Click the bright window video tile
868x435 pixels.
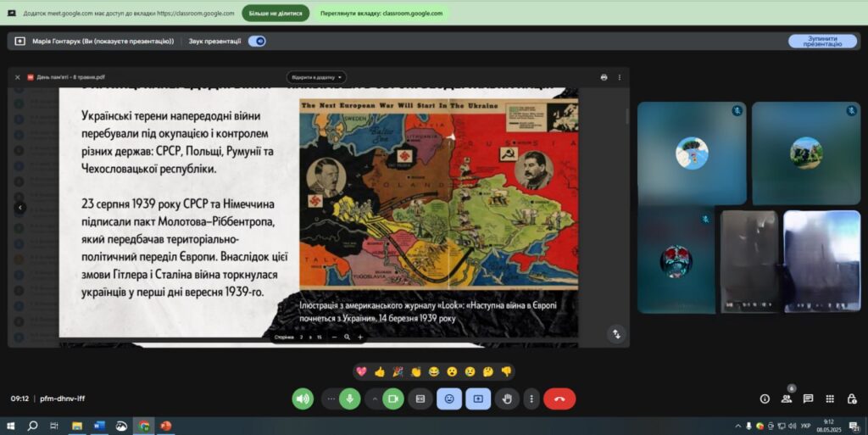[822, 261]
